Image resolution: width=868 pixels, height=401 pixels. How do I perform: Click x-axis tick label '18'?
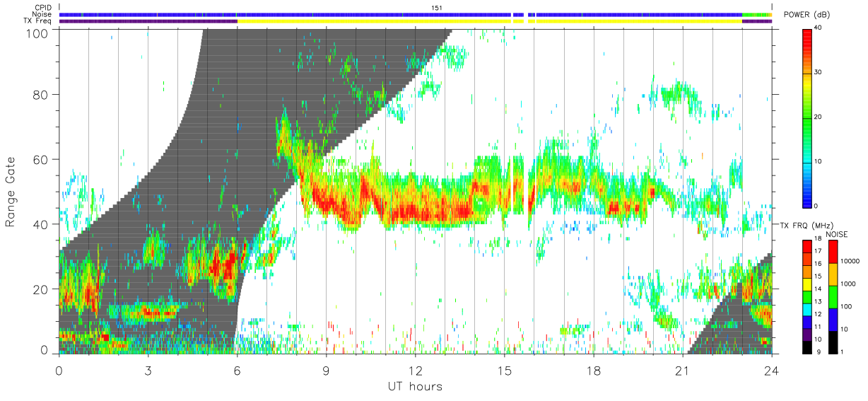click(x=593, y=370)
